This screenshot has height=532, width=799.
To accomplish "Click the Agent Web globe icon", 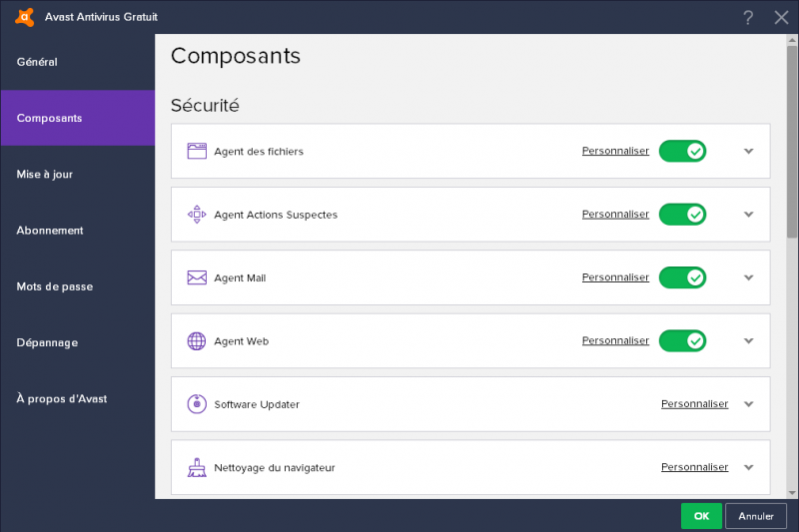I will click(x=197, y=341).
